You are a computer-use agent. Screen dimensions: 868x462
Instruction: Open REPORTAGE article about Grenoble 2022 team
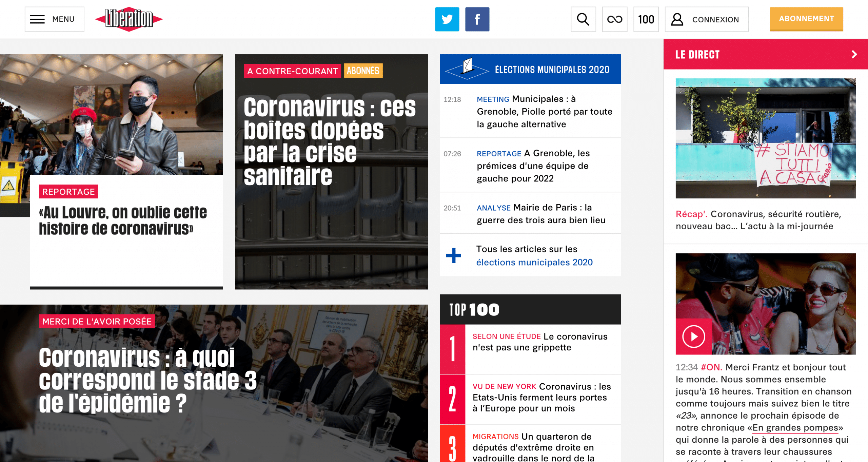[533, 166]
